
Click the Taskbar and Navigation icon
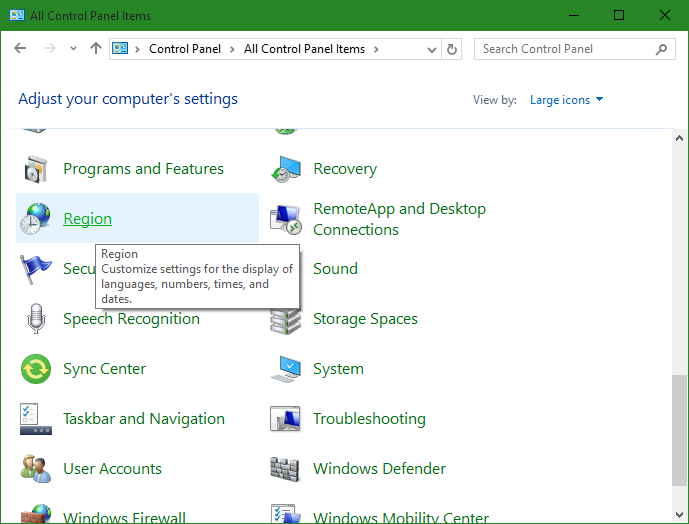pyautogui.click(x=36, y=419)
